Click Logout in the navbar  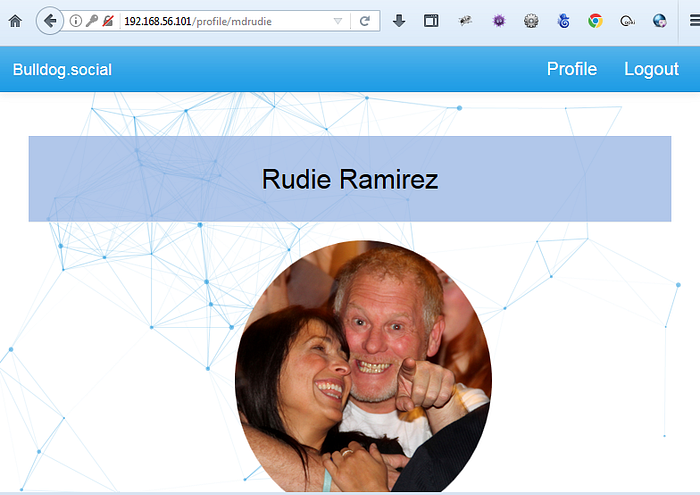click(x=651, y=69)
